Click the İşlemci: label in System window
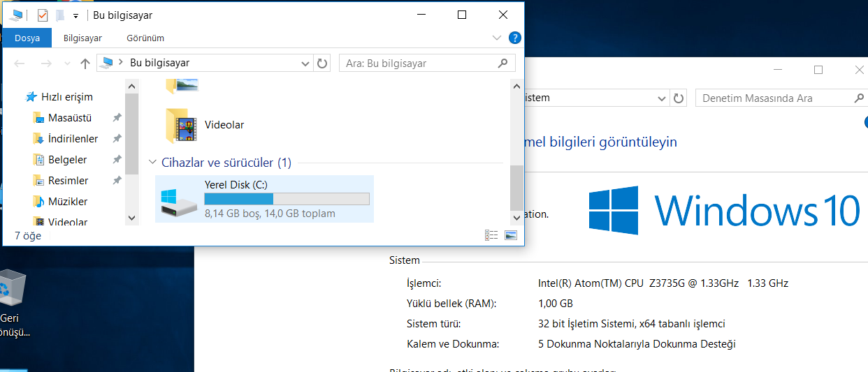 point(424,283)
